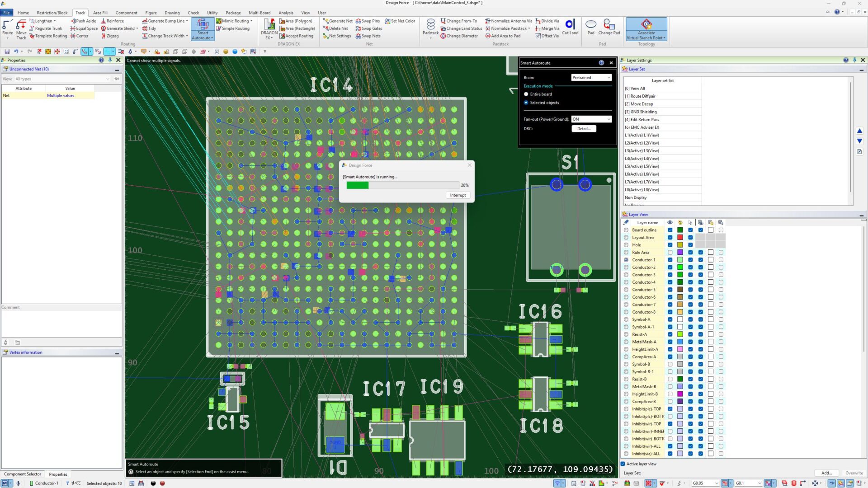Select Route Diffpair in layer set list

643,96
